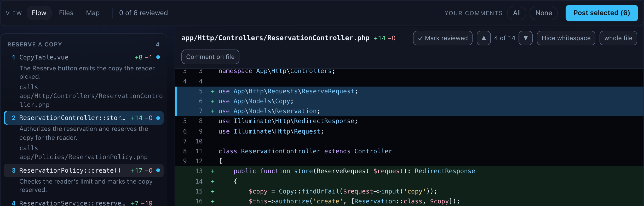Switch to Files view

point(66,13)
